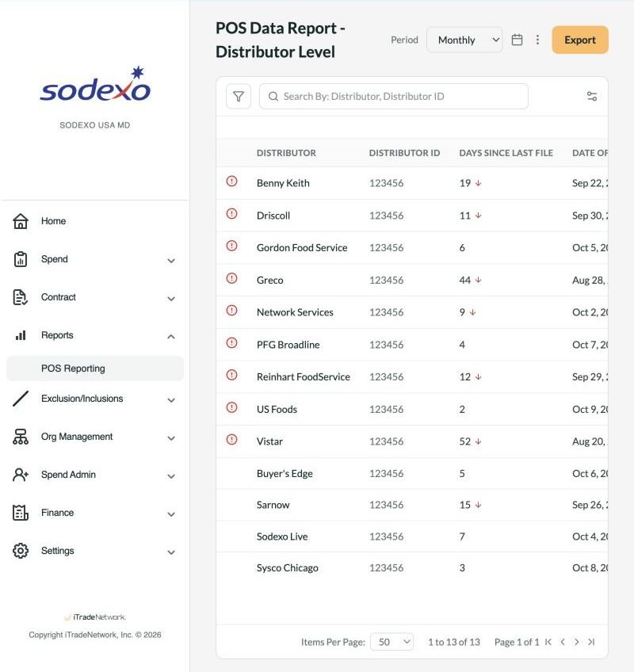This screenshot has height=672, width=634.
Task: Sort by Distributor ID column header
Action: coord(405,153)
